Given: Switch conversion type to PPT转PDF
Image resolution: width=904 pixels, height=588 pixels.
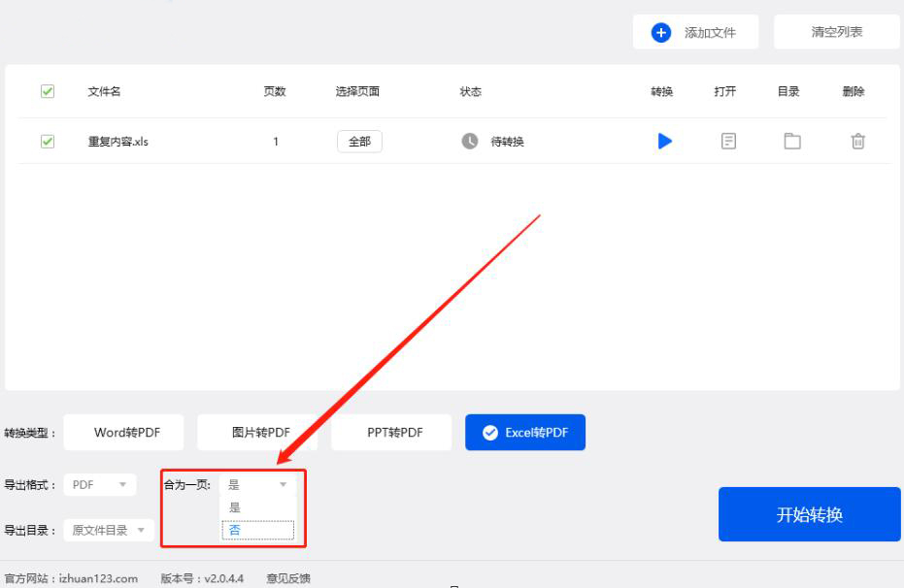Looking at the screenshot, I should [391, 433].
